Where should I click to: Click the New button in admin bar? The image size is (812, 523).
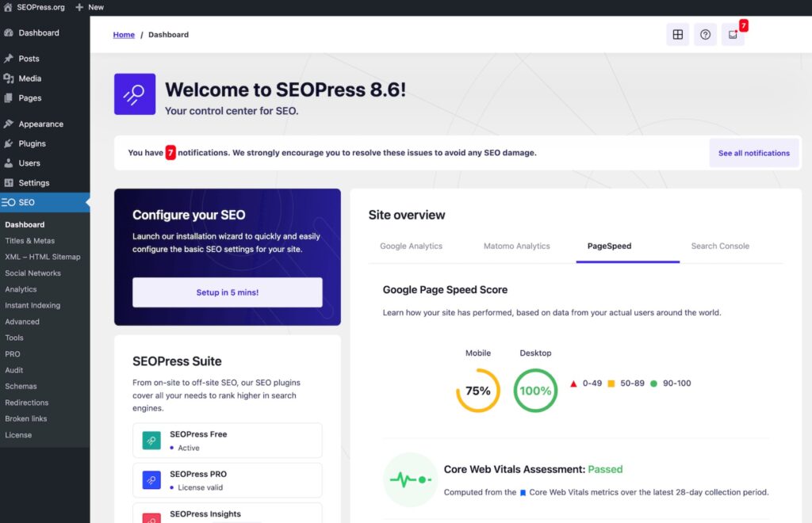pos(90,7)
